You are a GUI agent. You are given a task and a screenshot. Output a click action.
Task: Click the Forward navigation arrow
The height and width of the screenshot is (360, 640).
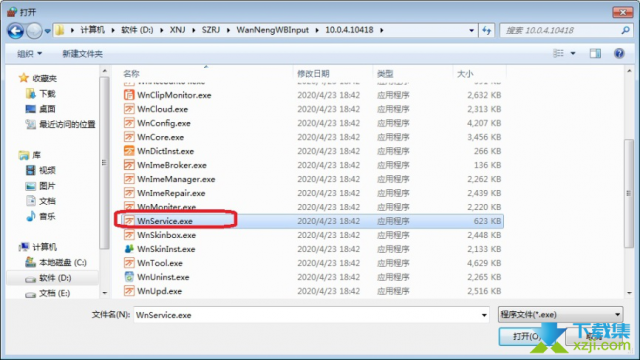tap(34, 31)
